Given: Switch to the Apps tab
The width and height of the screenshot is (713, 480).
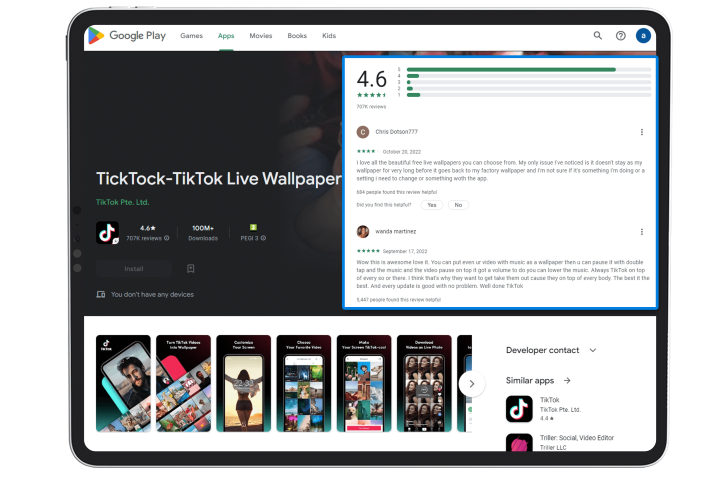Looking at the screenshot, I should (226, 35).
